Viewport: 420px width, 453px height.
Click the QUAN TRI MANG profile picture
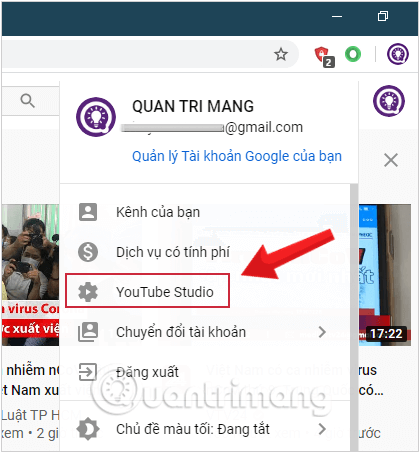click(96, 117)
